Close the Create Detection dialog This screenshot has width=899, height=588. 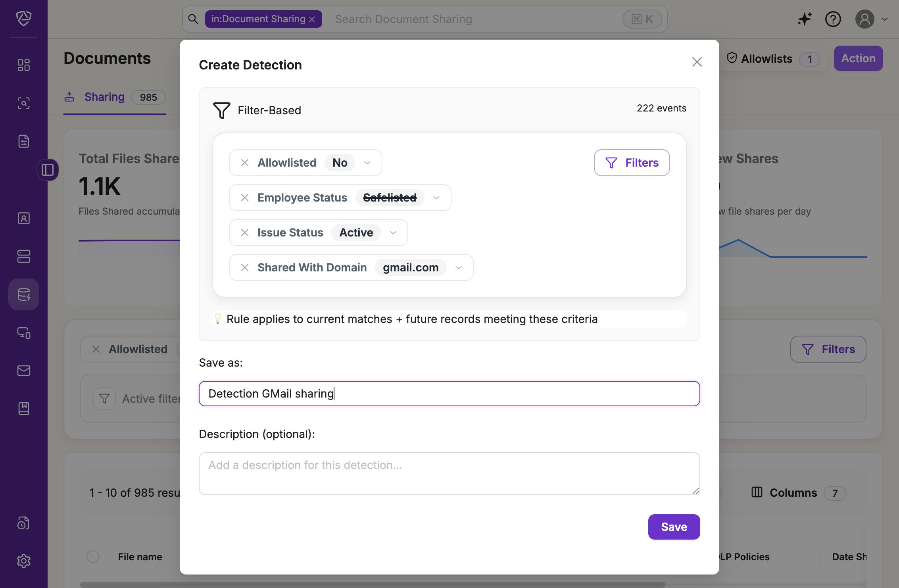(x=697, y=62)
